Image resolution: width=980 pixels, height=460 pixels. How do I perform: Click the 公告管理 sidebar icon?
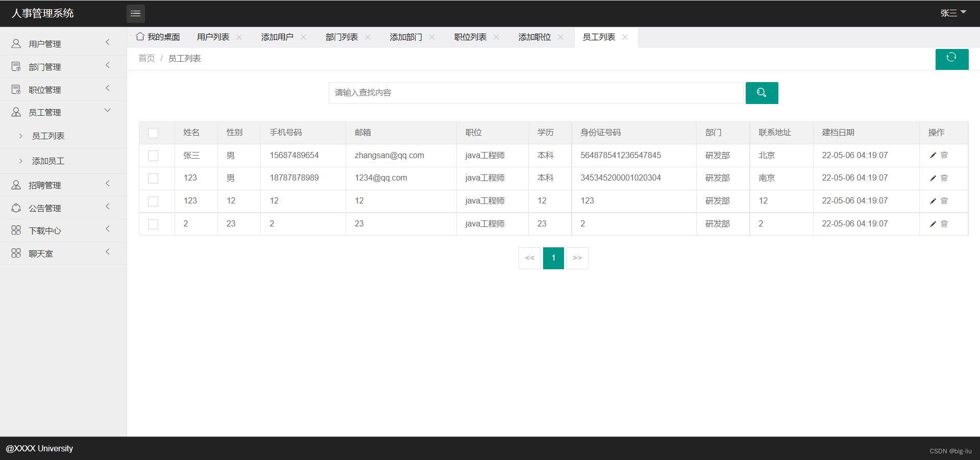[16, 208]
